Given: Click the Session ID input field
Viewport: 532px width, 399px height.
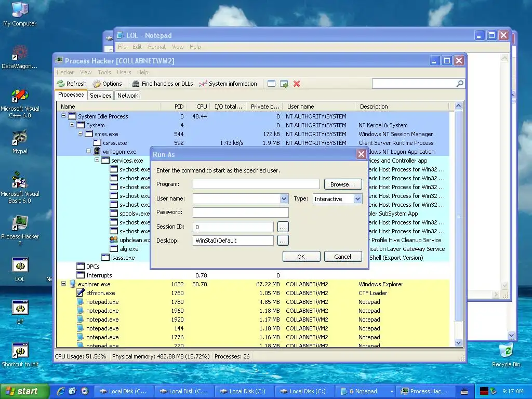Looking at the screenshot, I should pos(233,227).
